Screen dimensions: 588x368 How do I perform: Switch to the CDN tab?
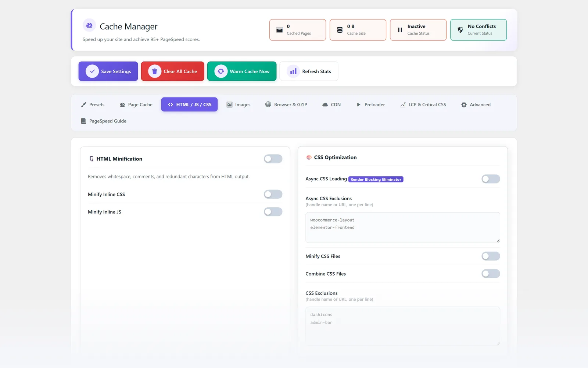click(331, 105)
